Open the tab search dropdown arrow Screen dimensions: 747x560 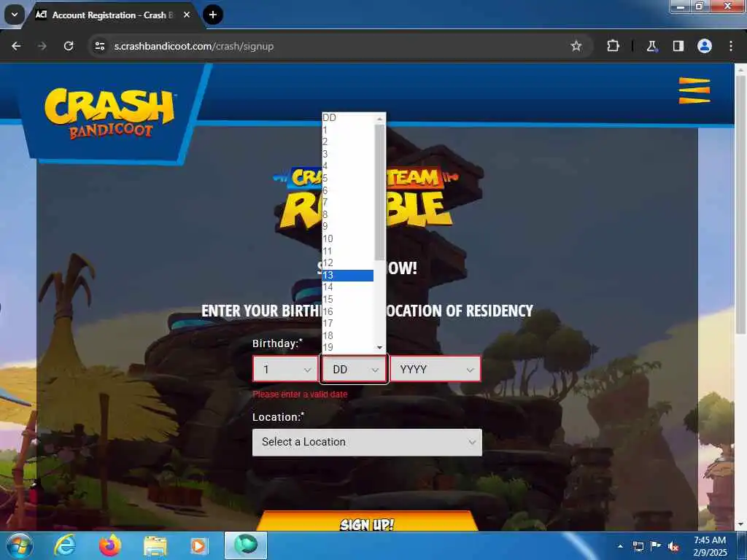[x=15, y=15]
